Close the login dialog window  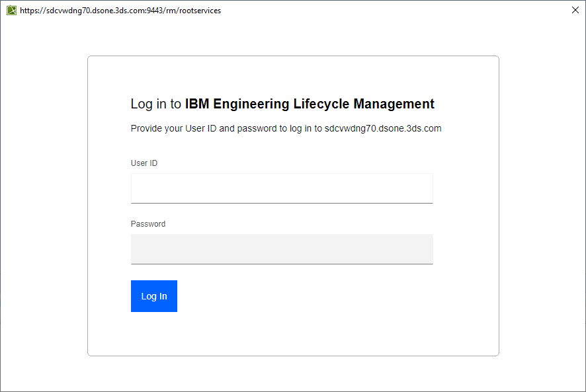575,10
